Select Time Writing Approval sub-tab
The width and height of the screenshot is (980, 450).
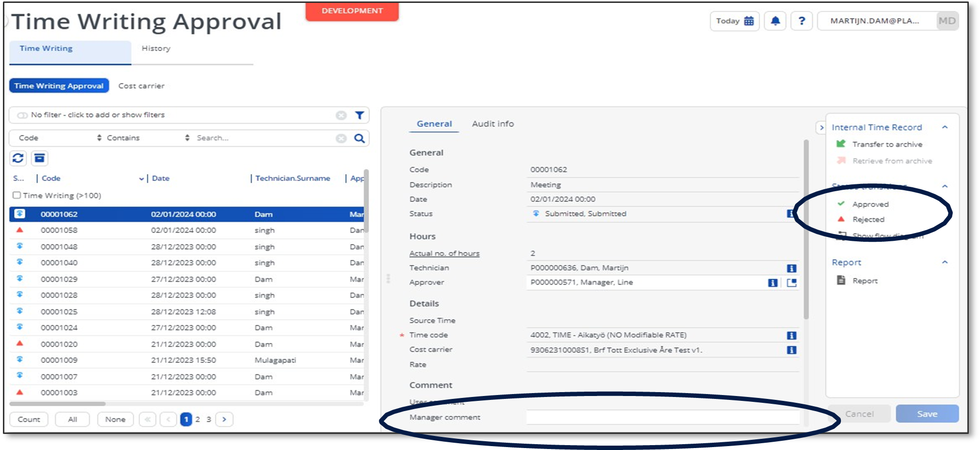tap(59, 86)
